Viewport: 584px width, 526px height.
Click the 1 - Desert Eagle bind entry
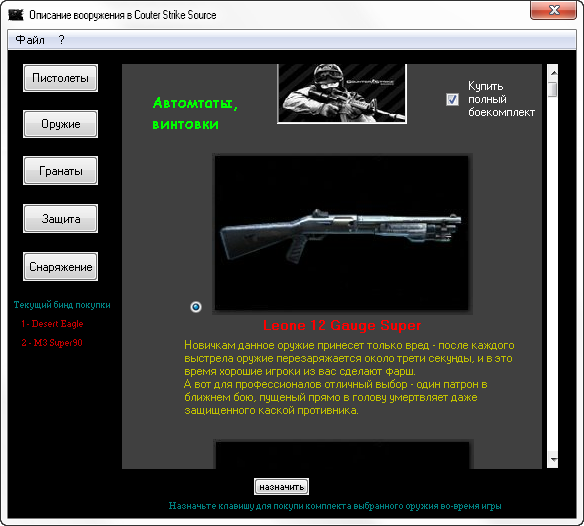(x=52, y=324)
